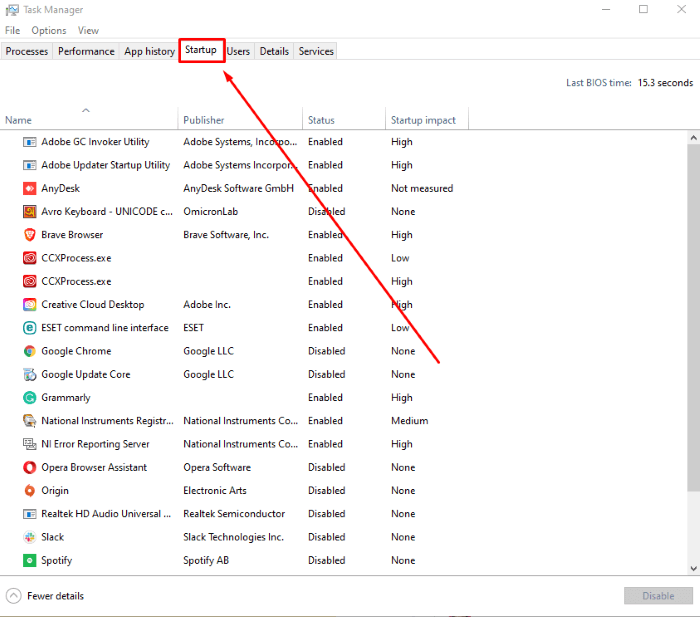Click the vertical scrollbar thumb
This screenshot has width=700, height=617.
pos(693,318)
